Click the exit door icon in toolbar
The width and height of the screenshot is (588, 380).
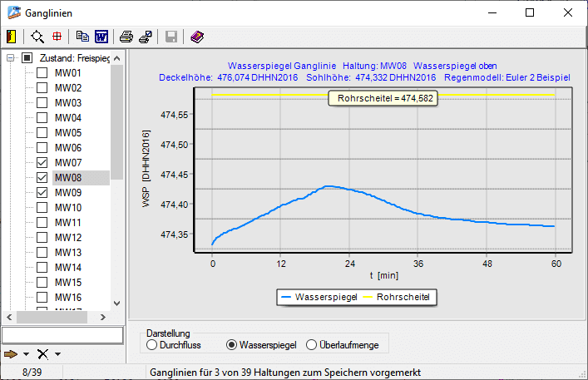tap(11, 37)
